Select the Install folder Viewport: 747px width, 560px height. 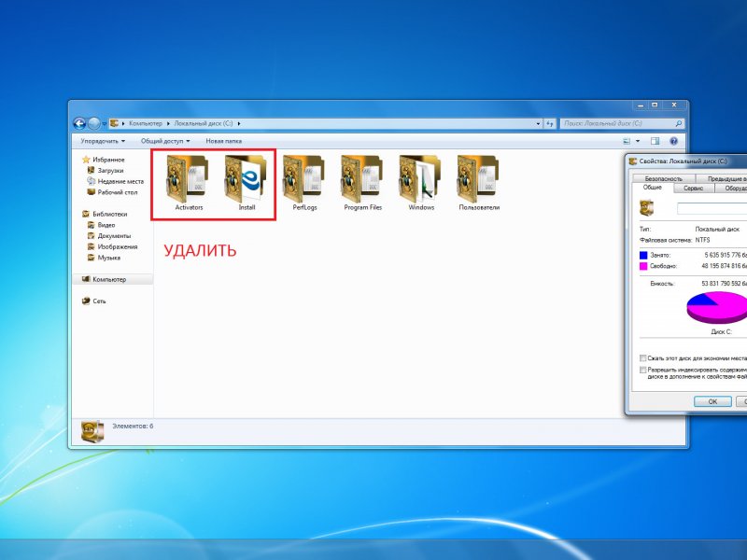pyautogui.click(x=247, y=183)
